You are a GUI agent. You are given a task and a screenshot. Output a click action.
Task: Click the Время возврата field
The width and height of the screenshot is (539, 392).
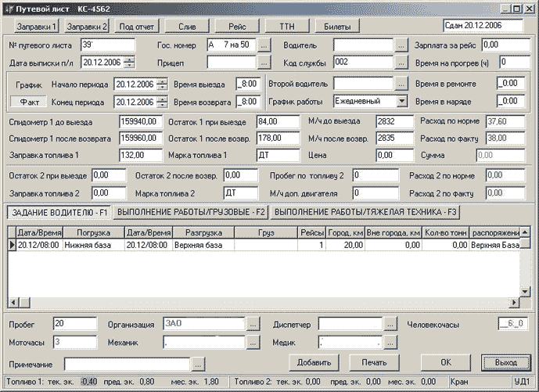[x=248, y=102]
